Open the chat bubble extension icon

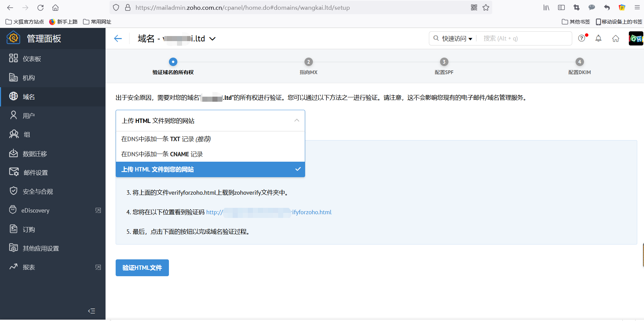click(592, 7)
